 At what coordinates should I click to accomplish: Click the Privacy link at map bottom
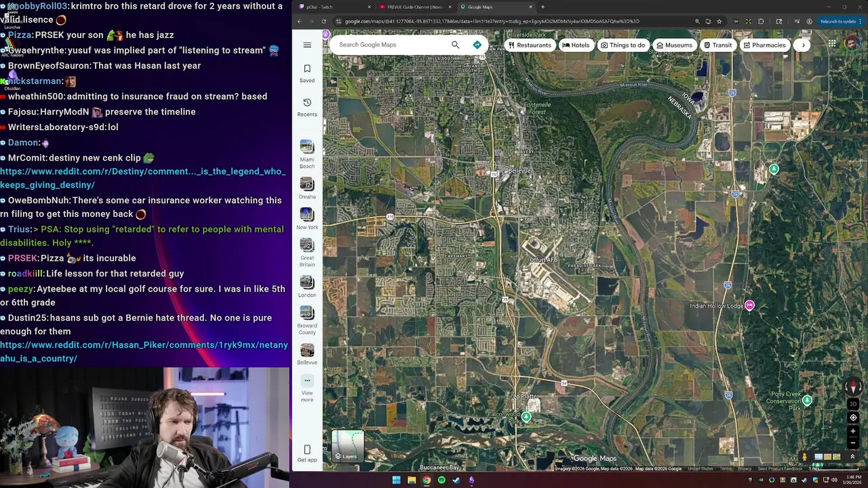click(745, 469)
